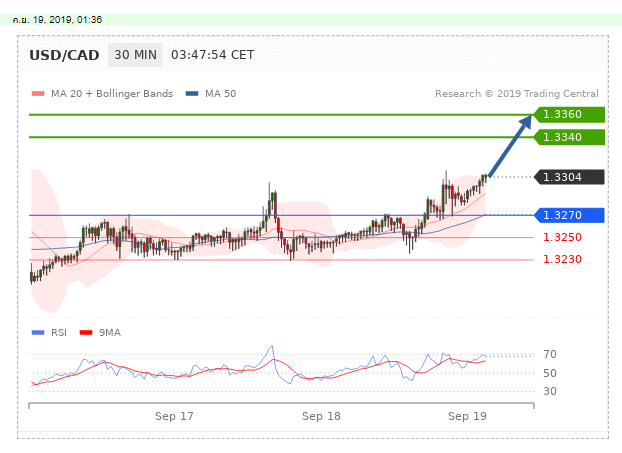Click the 9MA legend label
Viewport: 622px width, 453px height.
tap(110, 332)
